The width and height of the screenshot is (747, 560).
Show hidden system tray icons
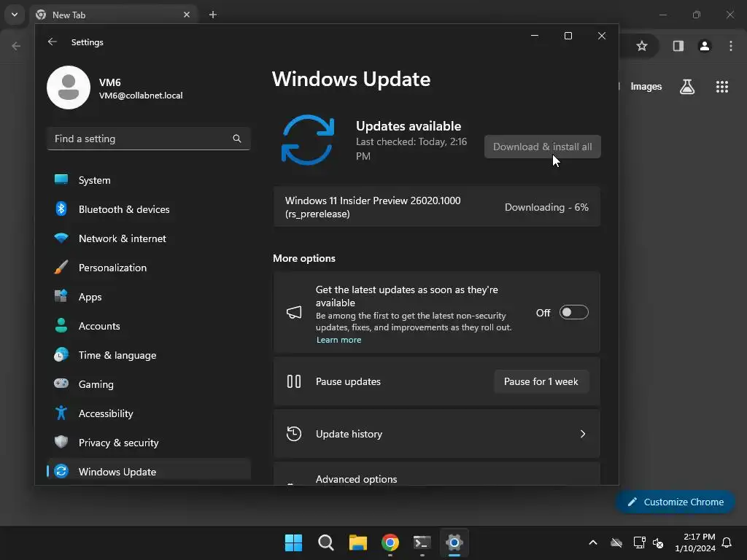tap(593, 542)
